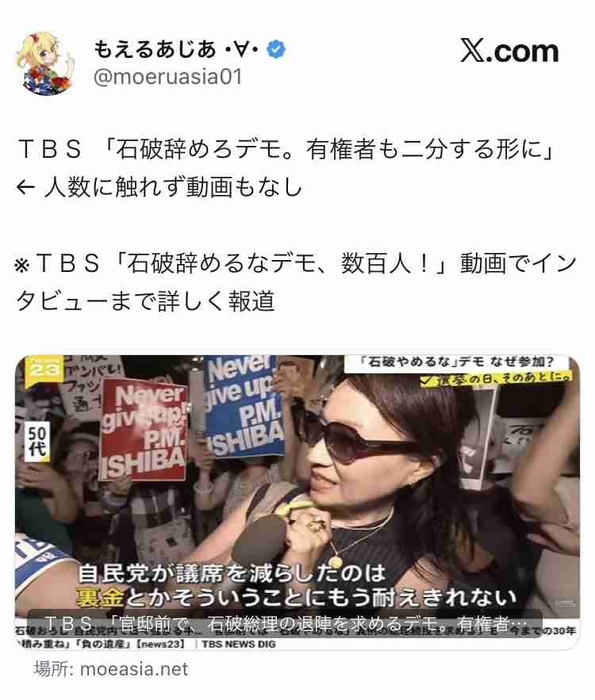Click the 石破辞めろデモ tweet paragraph
Viewport: 595px width, 700px height.
click(x=286, y=168)
